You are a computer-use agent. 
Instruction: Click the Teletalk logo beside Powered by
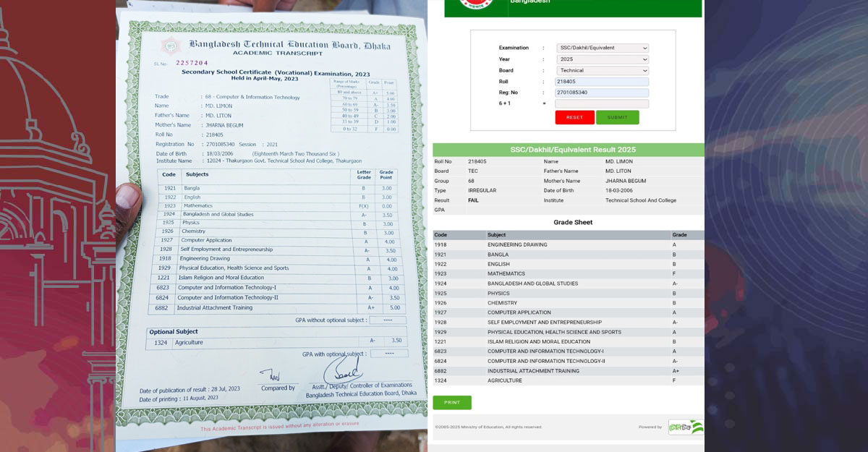pos(685,427)
